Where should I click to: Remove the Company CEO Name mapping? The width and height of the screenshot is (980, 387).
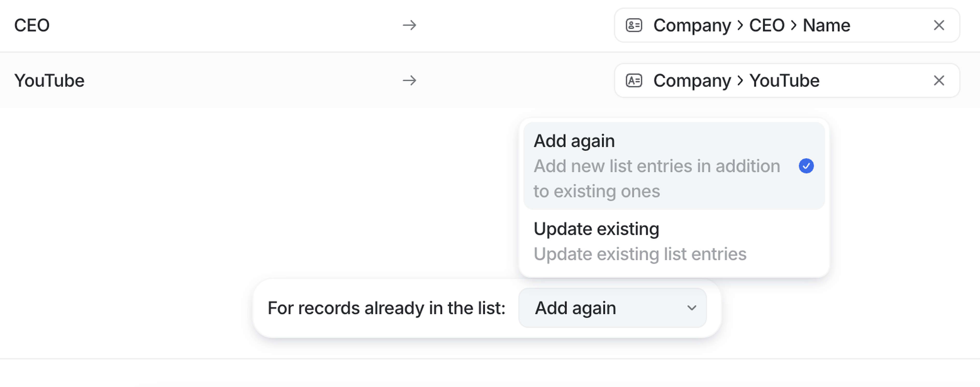tap(939, 25)
